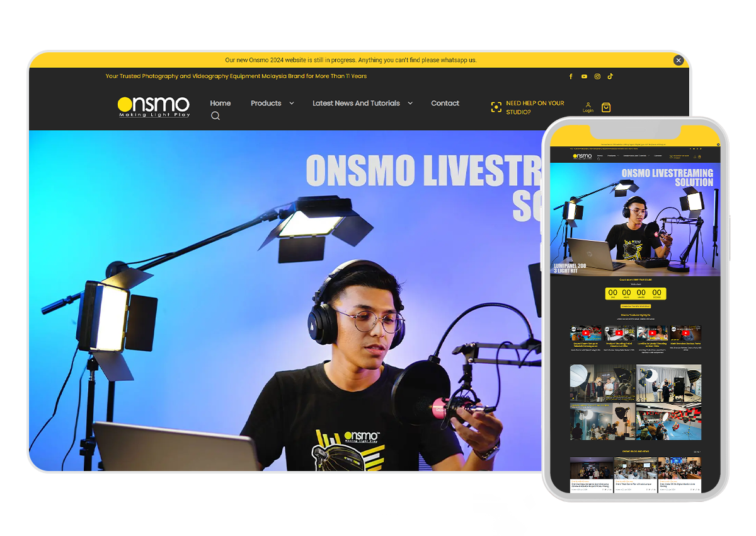Click the yellow button below the countdown timer
This screenshot has height=536, width=756.
pos(635,306)
